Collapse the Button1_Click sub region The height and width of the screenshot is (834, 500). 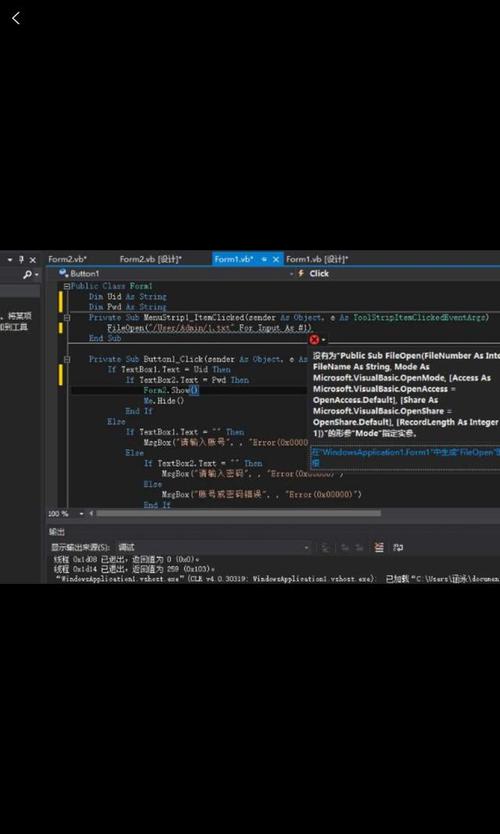coord(67,359)
